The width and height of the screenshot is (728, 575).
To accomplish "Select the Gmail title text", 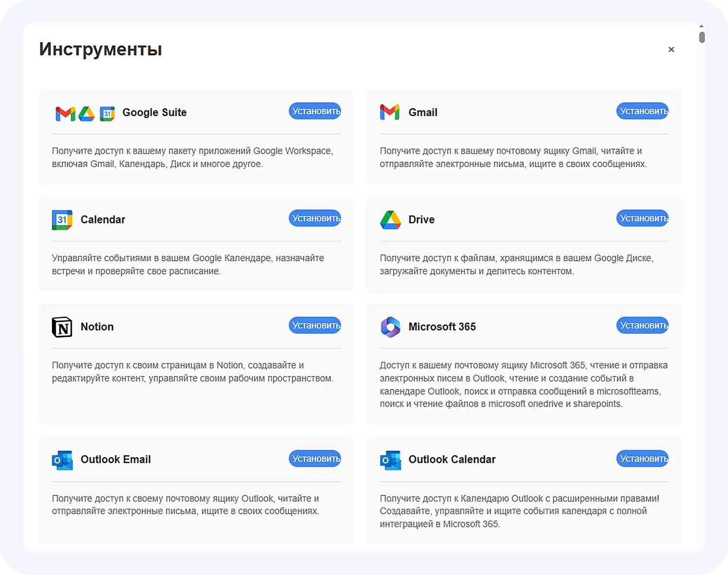I will point(423,113).
